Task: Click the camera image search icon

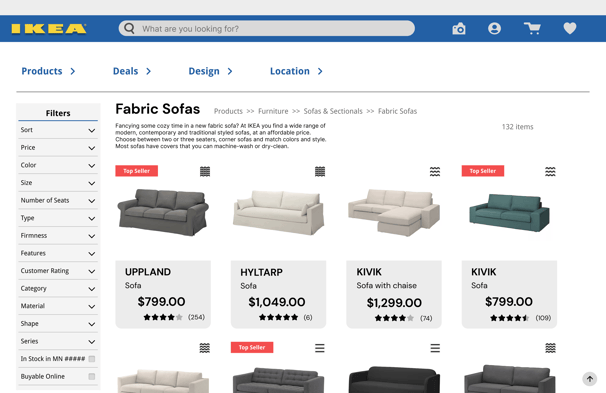Action: coord(459,29)
